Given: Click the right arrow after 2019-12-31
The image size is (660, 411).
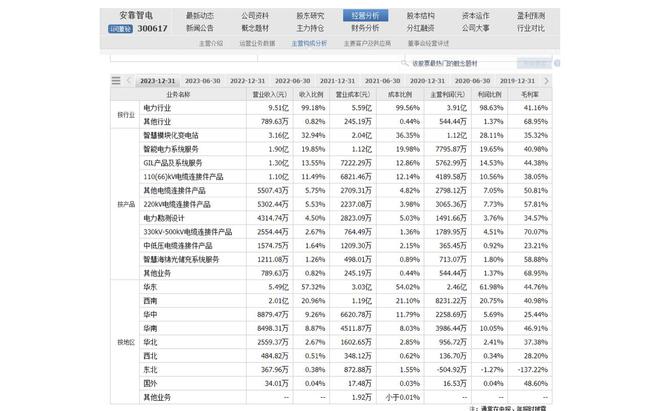Looking at the screenshot, I should click(x=546, y=80).
